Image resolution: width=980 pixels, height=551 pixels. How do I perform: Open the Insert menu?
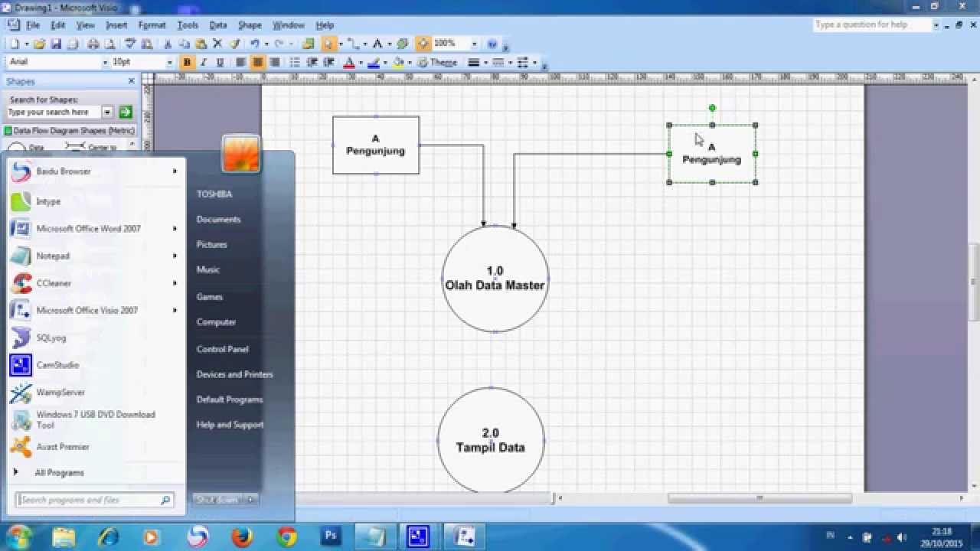point(116,25)
